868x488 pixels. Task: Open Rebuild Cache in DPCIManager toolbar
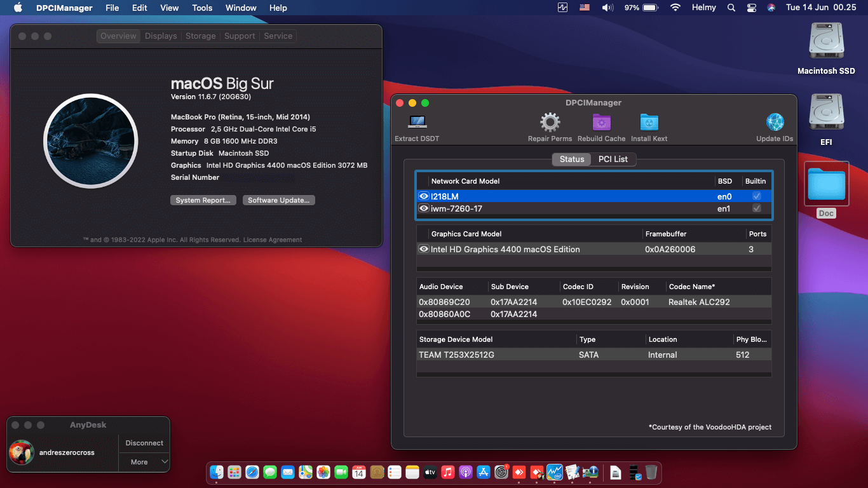pos(601,122)
